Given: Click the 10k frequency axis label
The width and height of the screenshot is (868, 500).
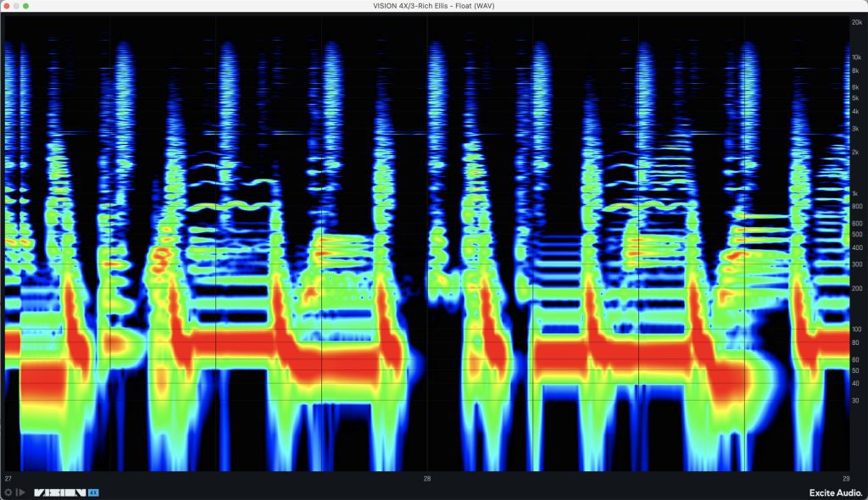Looking at the screenshot, I should (x=857, y=58).
